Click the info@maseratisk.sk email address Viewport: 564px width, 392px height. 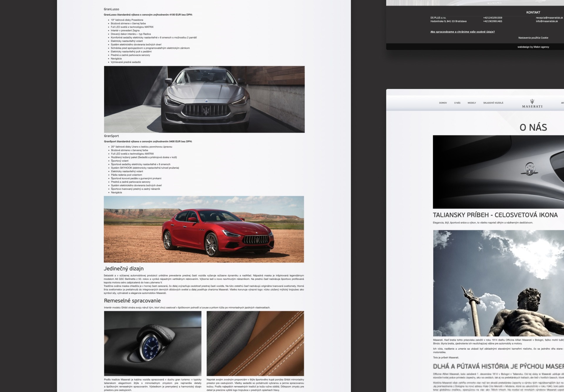[x=546, y=21]
